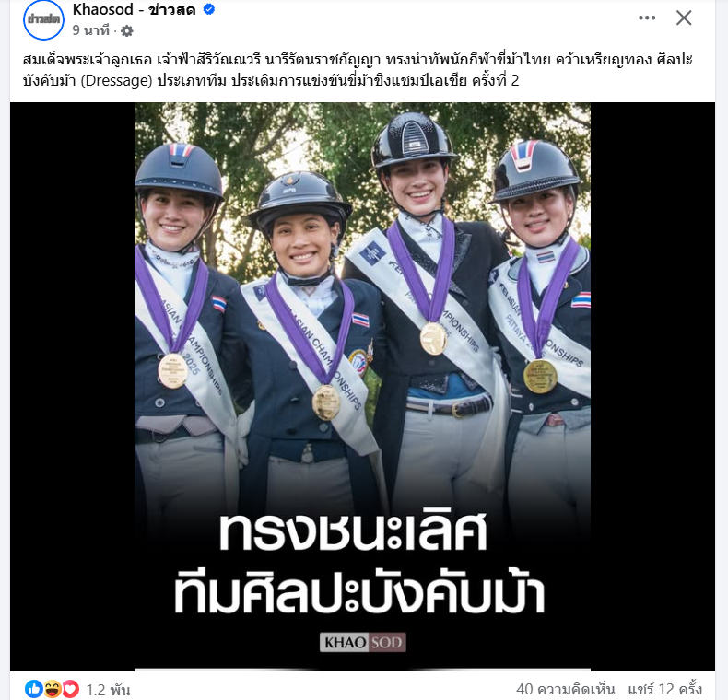Image resolution: width=728 pixels, height=700 pixels.
Task: Open the Khaosod page profile picture
Action: pyautogui.click(x=43, y=19)
